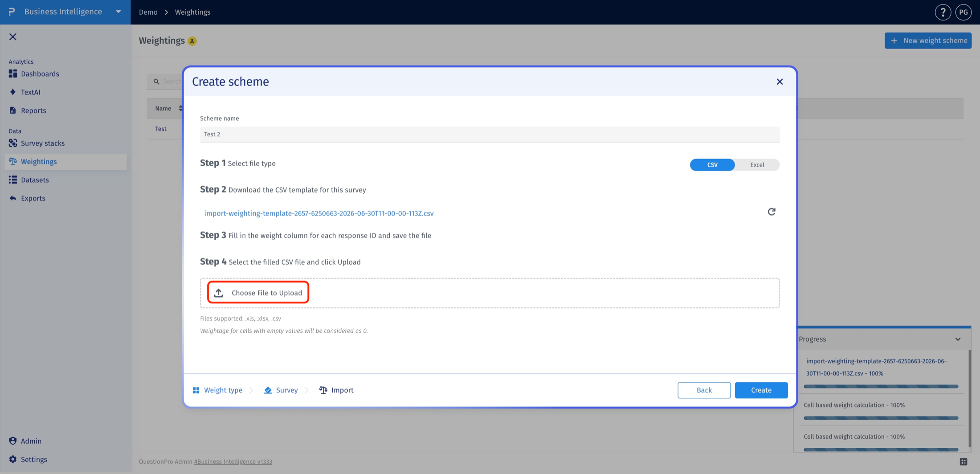Screen dimensions: 980x474
Task: Click the Dashboards grid icon
Action: (13, 74)
